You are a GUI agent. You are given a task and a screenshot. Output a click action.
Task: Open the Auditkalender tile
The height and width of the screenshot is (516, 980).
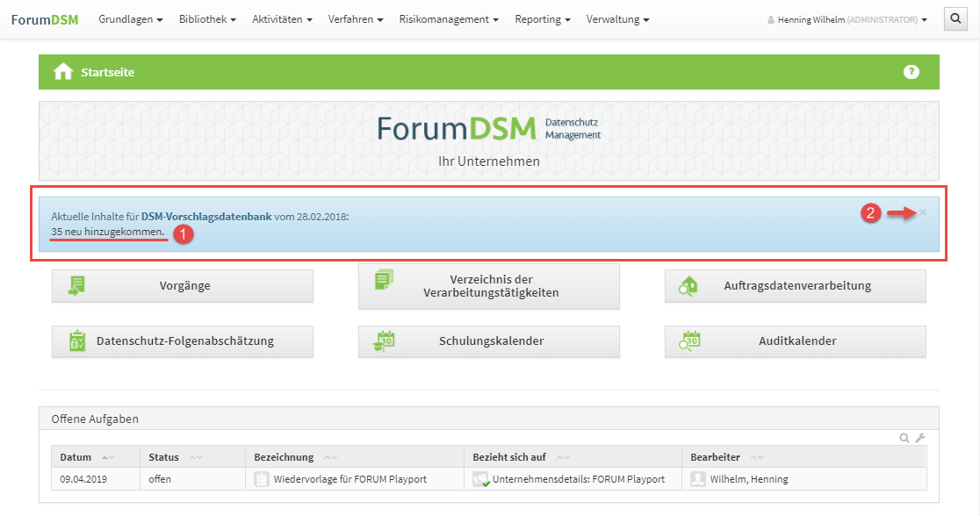point(795,341)
